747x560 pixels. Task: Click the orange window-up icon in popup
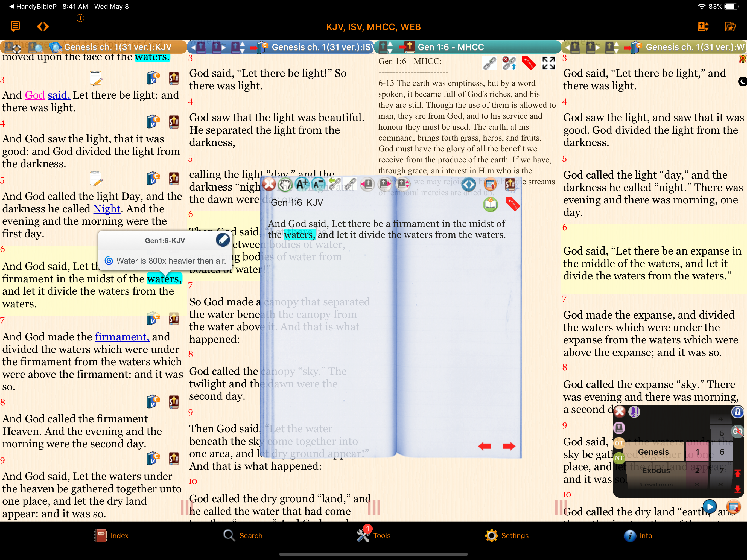pyautogui.click(x=490, y=184)
